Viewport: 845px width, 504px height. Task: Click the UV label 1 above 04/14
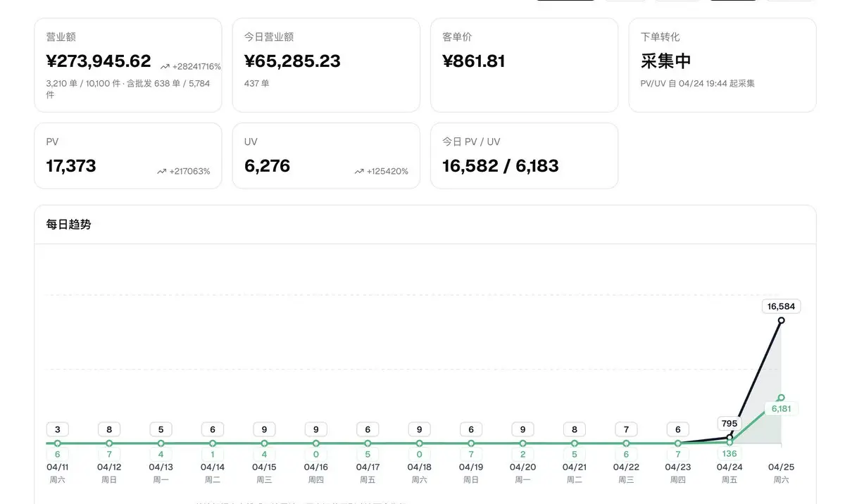[213, 454]
